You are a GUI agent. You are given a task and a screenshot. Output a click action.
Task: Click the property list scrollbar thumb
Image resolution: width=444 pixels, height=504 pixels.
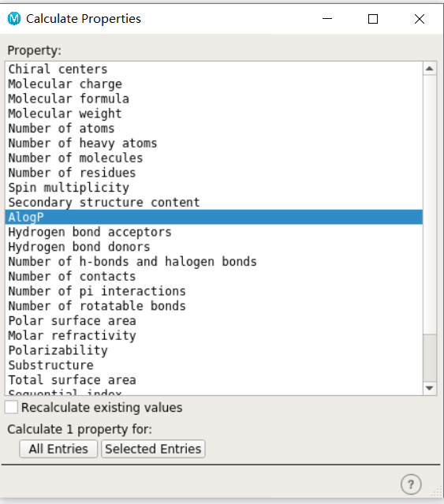point(430,358)
